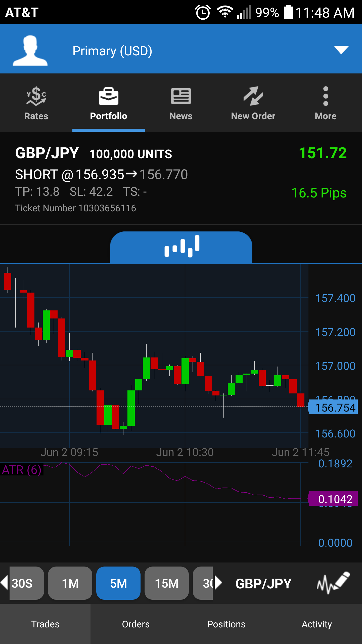Viewport: 362px width, 644px height.
Task: Tap the Wi-Fi status bar icon
Action: [225, 12]
